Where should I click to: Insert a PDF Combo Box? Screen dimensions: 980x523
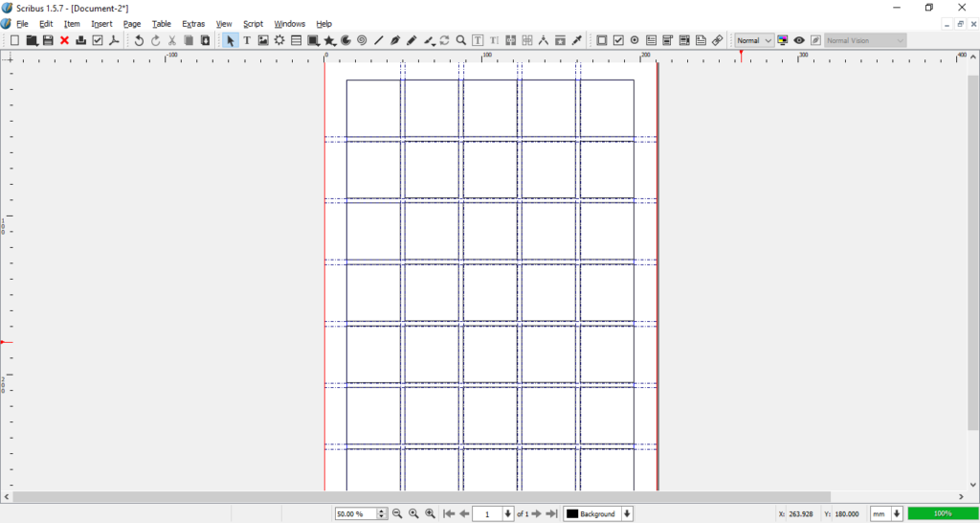tap(667, 40)
